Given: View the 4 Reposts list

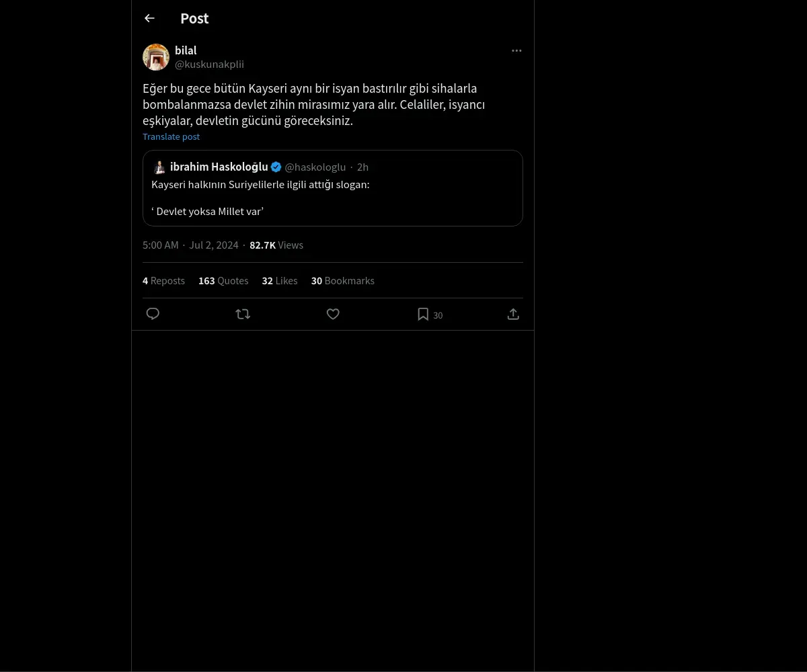Looking at the screenshot, I should point(163,281).
